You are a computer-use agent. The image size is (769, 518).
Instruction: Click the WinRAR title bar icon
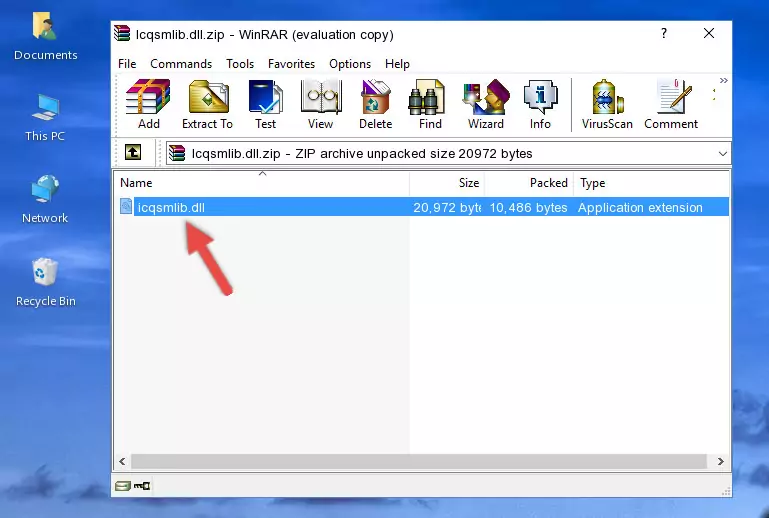point(122,33)
